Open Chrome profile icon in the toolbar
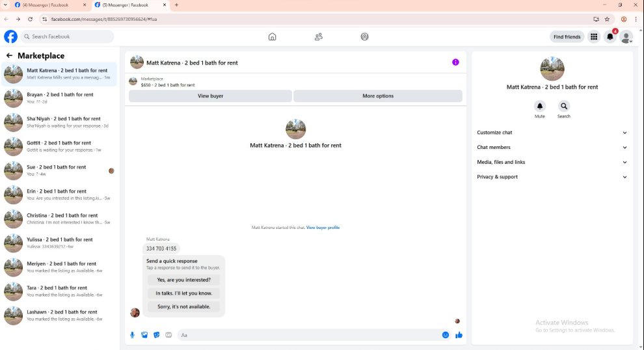 point(623,20)
